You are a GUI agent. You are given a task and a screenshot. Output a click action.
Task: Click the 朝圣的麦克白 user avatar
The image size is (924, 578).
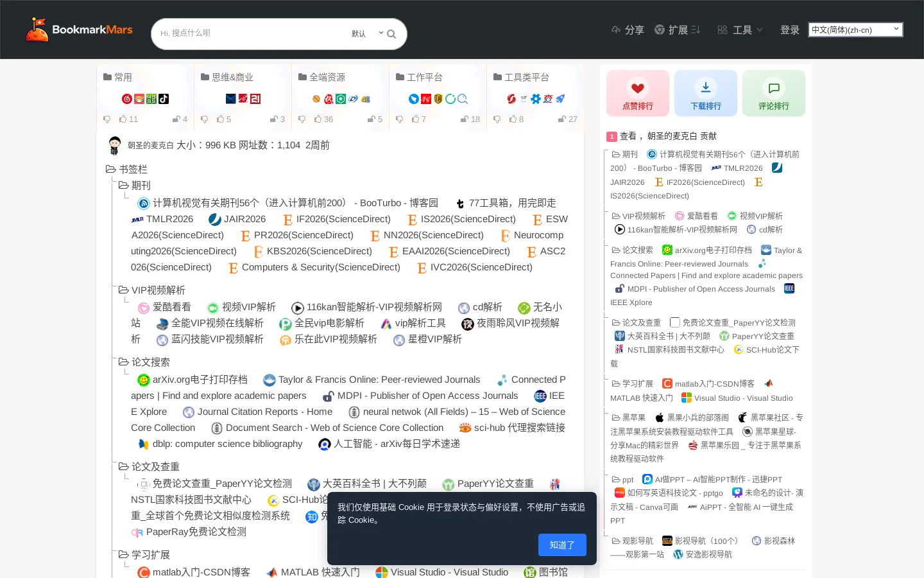coord(115,146)
